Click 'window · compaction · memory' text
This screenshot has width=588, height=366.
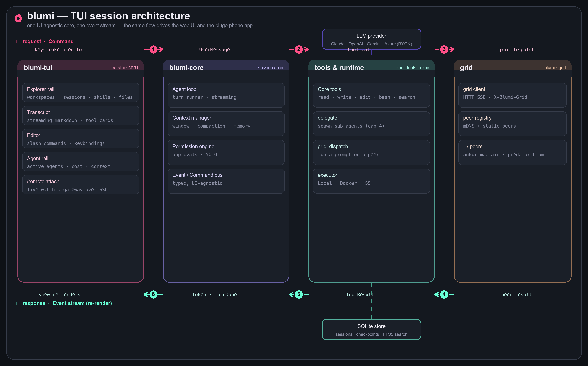click(211, 126)
